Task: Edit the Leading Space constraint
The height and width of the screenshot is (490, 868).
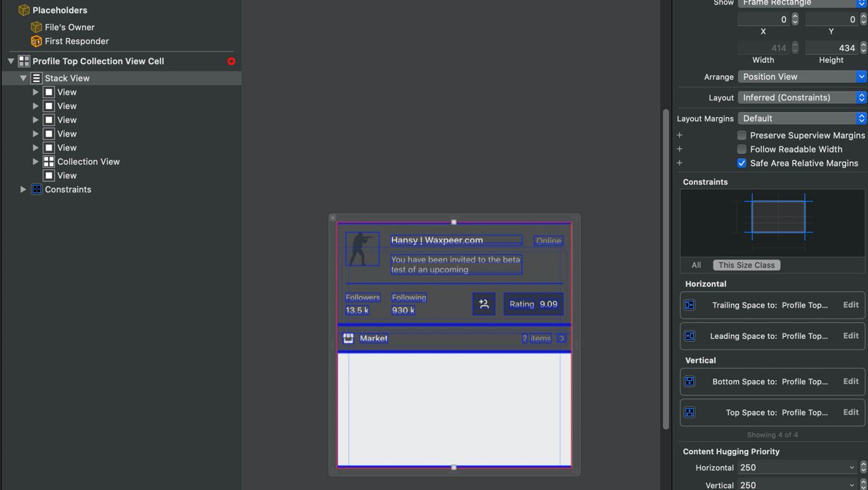Action: [x=851, y=335]
